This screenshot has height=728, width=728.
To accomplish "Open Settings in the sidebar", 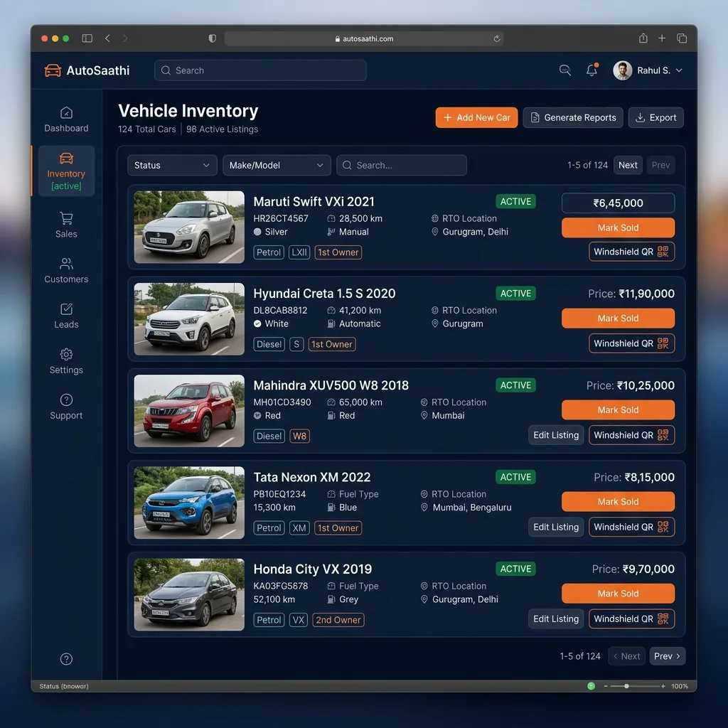I will (66, 361).
